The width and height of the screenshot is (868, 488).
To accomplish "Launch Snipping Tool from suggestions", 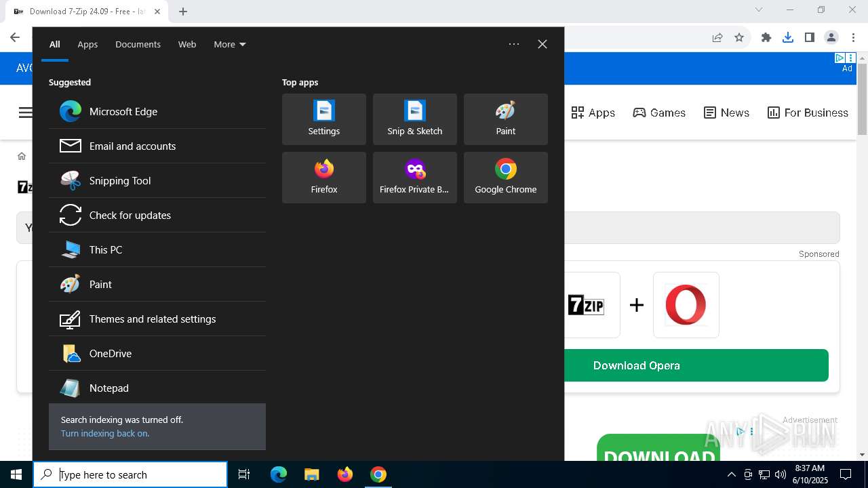I will (x=157, y=180).
